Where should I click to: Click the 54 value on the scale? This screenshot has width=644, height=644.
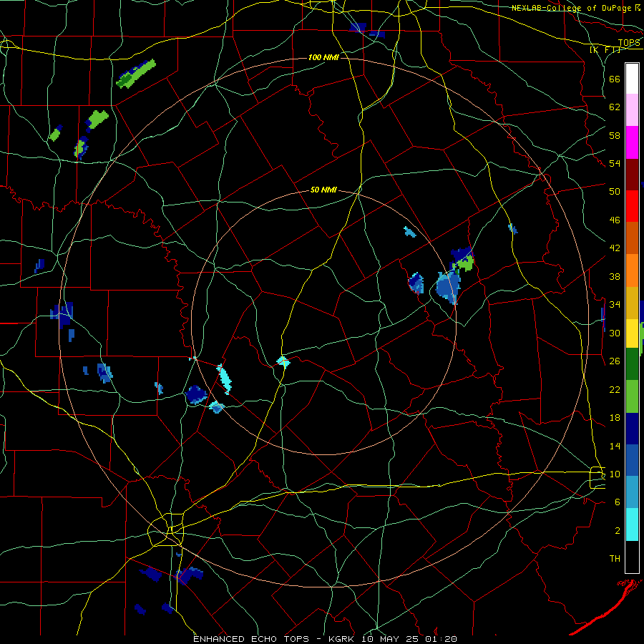pyautogui.click(x=615, y=163)
